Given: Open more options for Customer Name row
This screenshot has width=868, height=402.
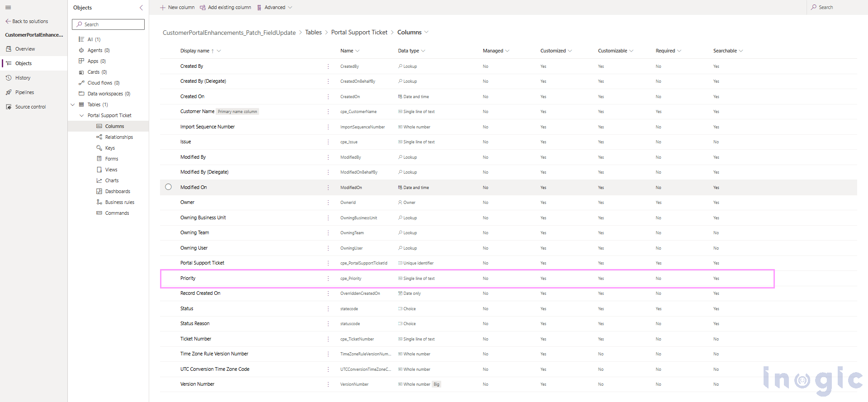Looking at the screenshot, I should pyautogui.click(x=328, y=112).
